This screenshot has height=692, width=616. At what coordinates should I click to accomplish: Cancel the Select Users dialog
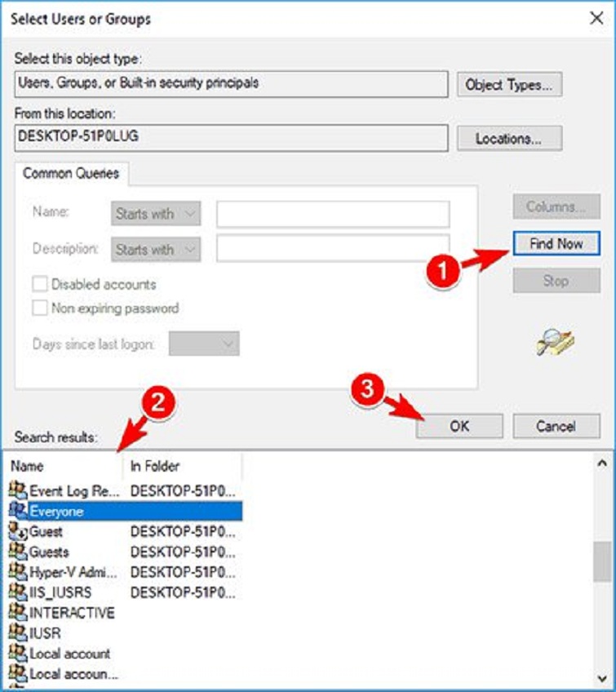556,426
